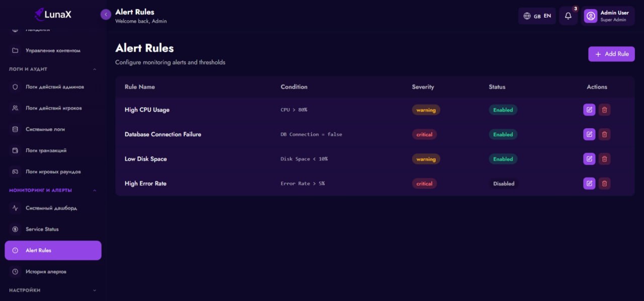Toggle Disabled status of High Error Rate
644x301 pixels.
(x=504, y=183)
